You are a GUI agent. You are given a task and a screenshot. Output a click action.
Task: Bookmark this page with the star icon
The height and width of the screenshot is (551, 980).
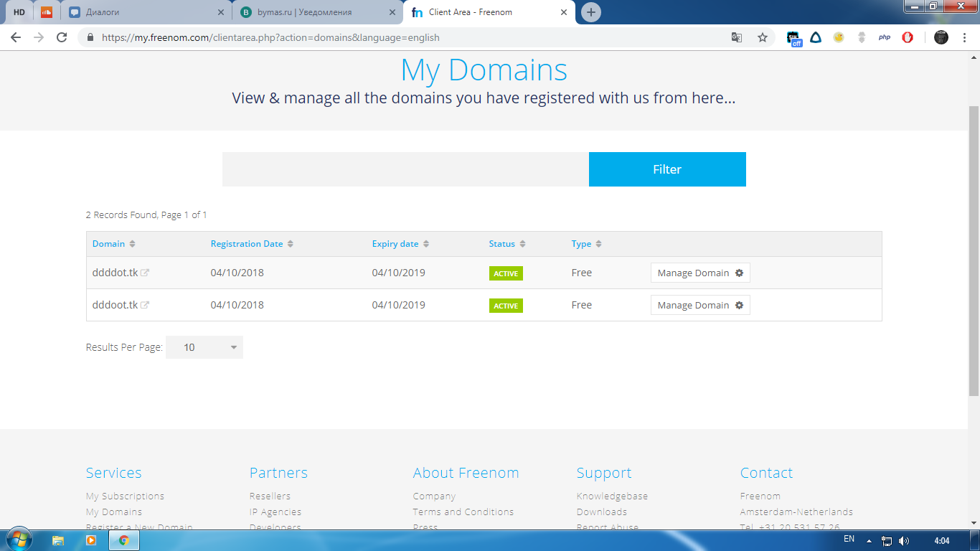pos(762,37)
